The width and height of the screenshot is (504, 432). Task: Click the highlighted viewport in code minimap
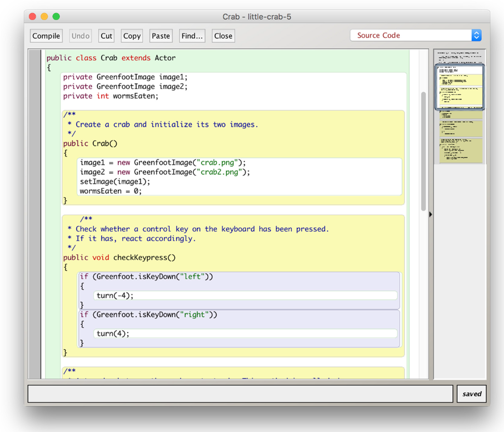460,87
